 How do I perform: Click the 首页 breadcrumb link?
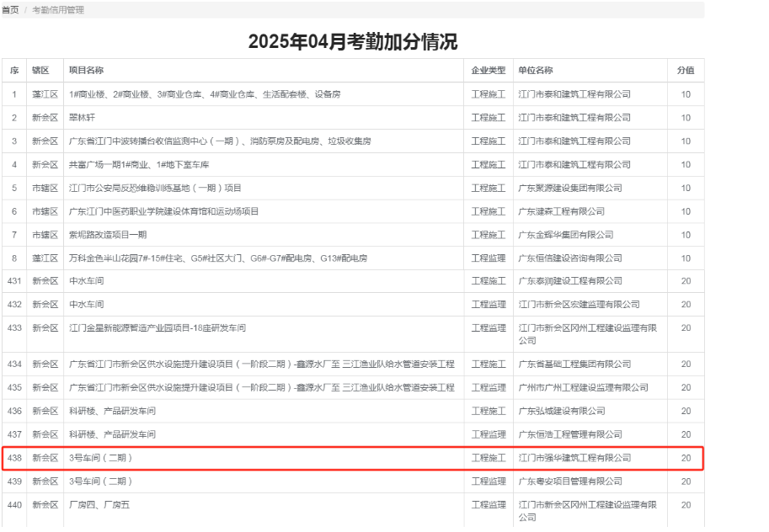tap(10, 10)
